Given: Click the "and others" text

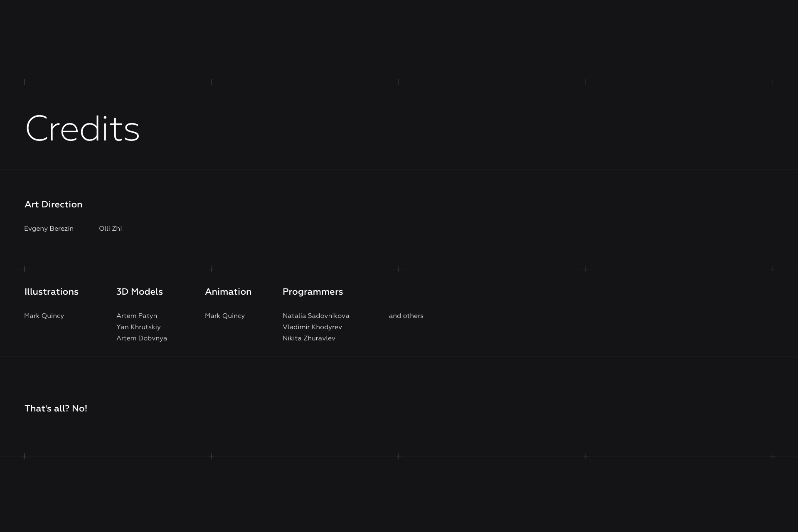Looking at the screenshot, I should pyautogui.click(x=406, y=316).
